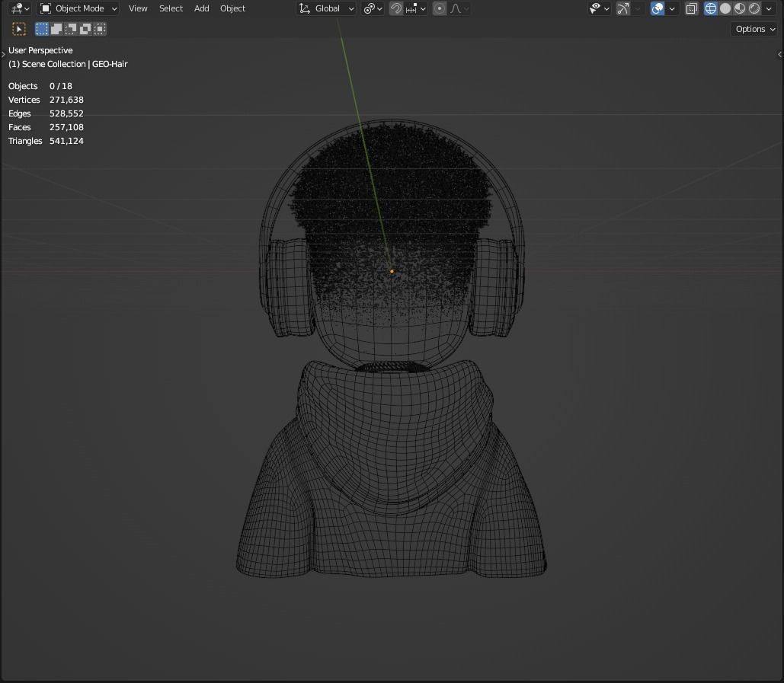Choose the Invert selection mode icon
Screen dimensions: 784x683
[85, 29]
